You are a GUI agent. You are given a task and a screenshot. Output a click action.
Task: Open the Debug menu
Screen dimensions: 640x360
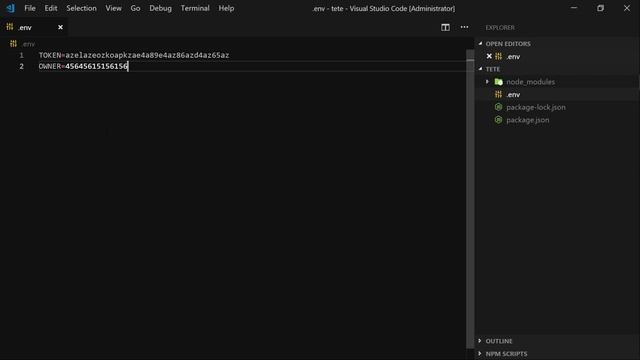(x=160, y=8)
